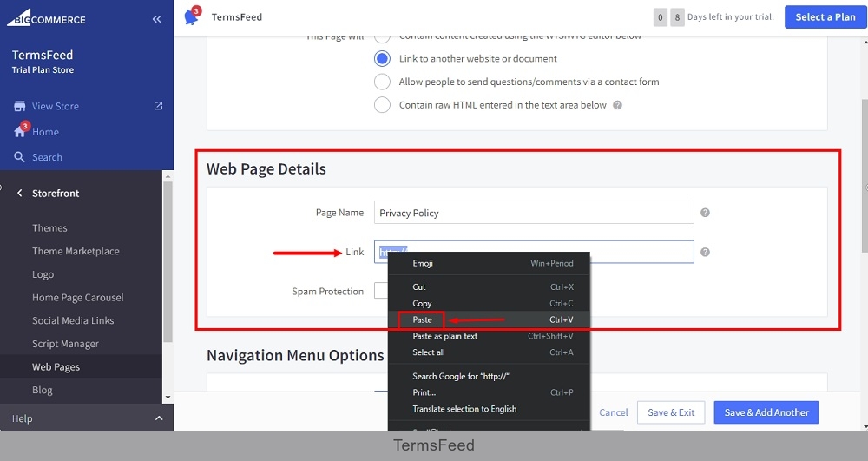This screenshot has height=461, width=868.
Task: Click the Storefront heading text
Action: [56, 193]
